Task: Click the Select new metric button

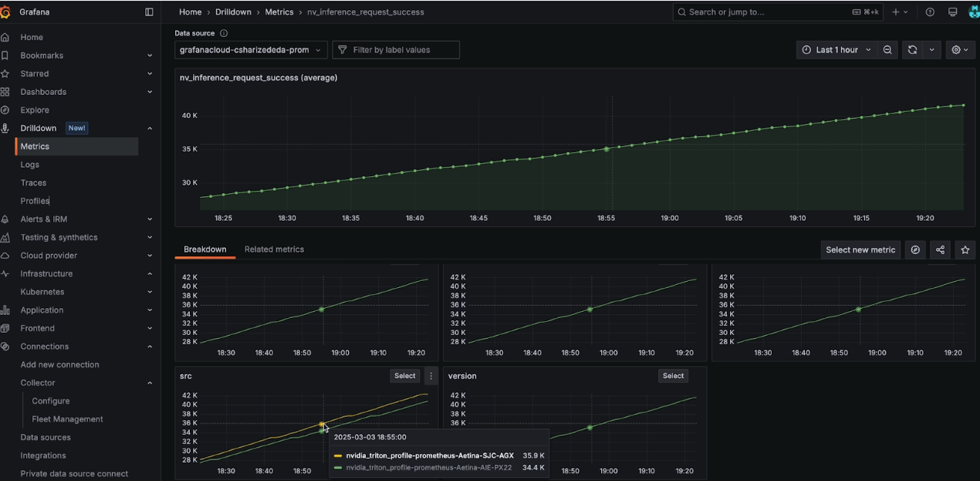Action: click(860, 249)
